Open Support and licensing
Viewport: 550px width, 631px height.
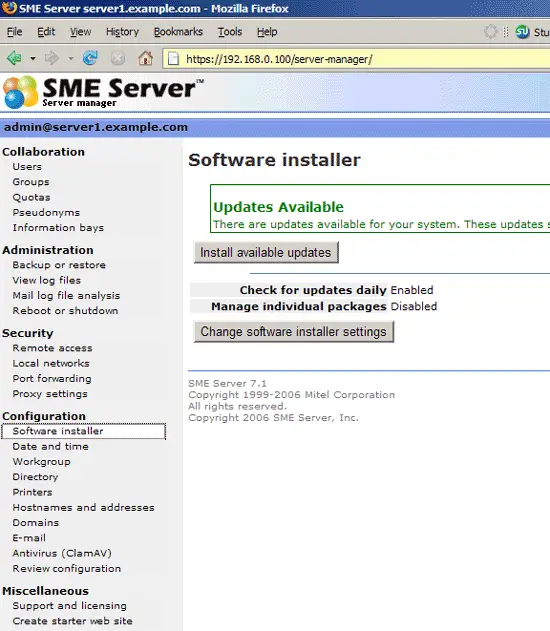click(x=70, y=606)
